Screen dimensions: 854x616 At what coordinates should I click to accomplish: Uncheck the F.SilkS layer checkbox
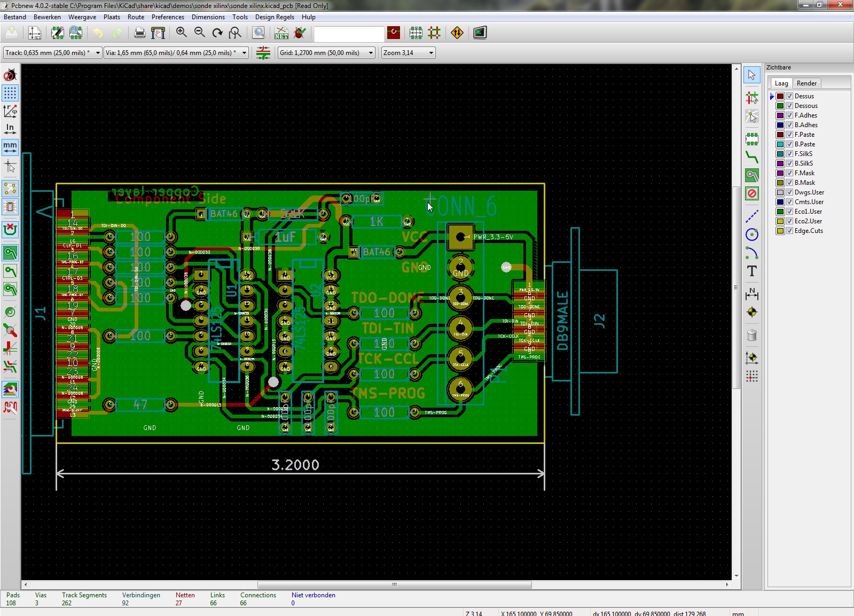789,154
